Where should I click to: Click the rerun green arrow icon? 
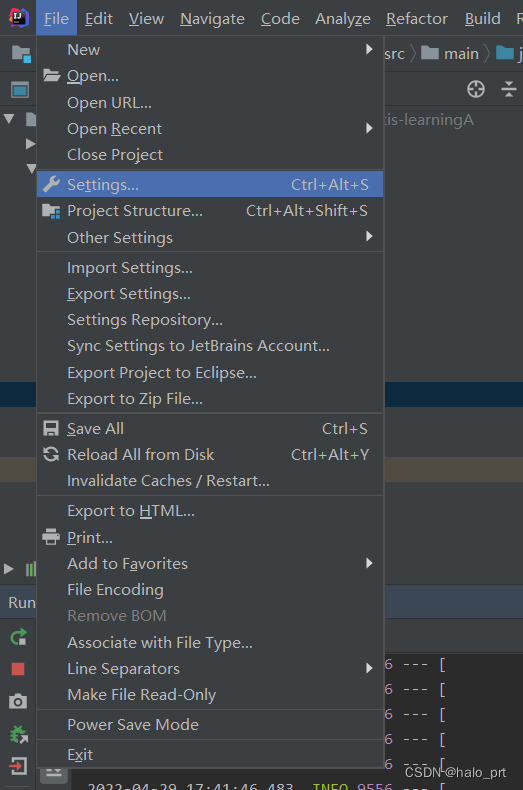[18, 637]
